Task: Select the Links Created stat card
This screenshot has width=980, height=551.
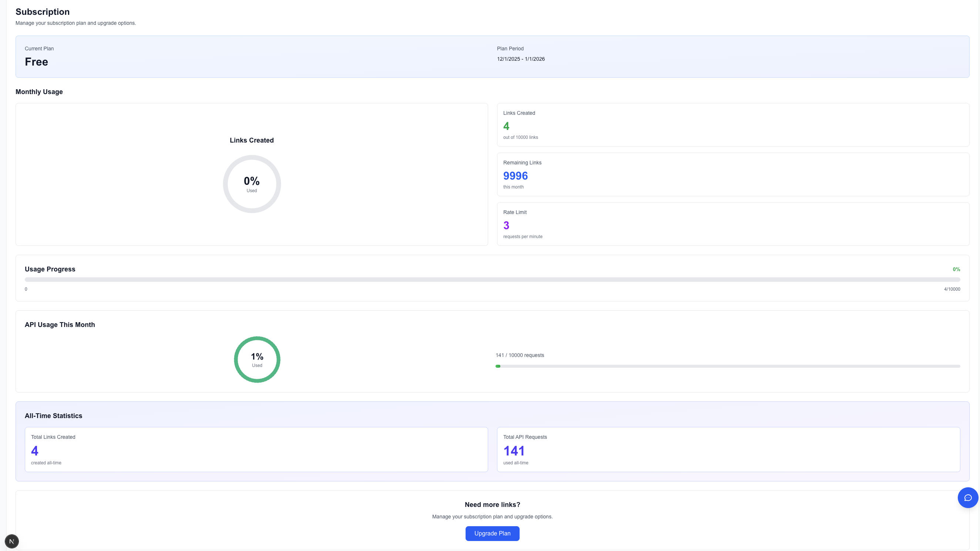Action: tap(733, 125)
